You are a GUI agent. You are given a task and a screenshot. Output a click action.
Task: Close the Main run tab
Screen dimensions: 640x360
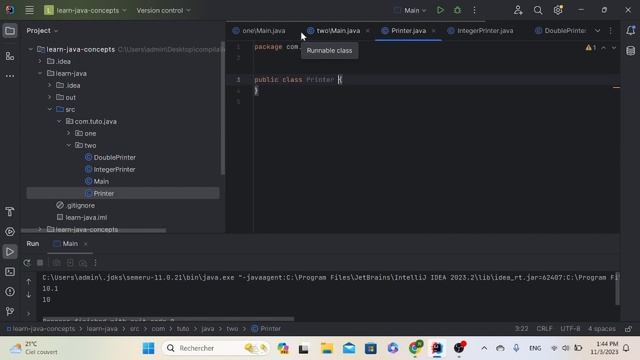[x=85, y=244]
